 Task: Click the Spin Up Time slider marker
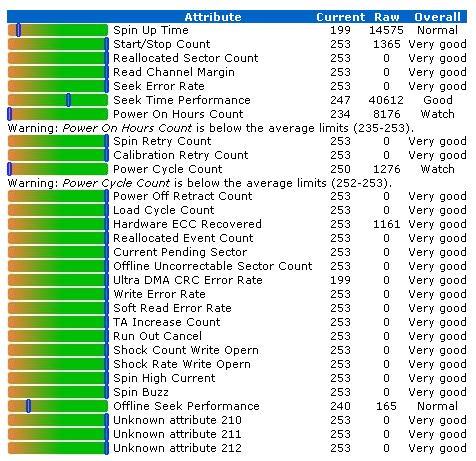point(19,30)
